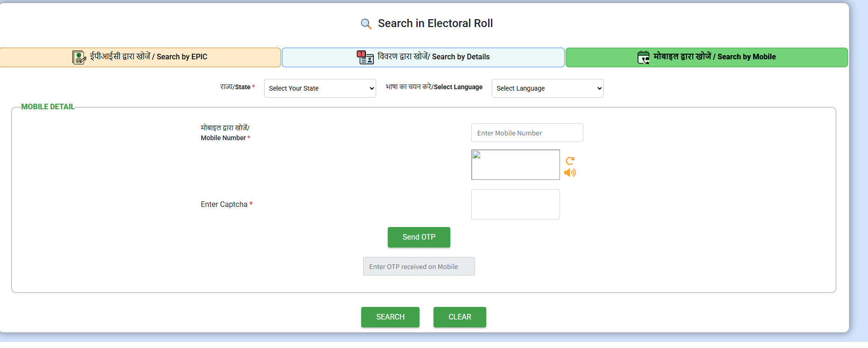Image resolution: width=868 pixels, height=348 pixels.
Task: Click the ID card icon on the Details tab
Action: 365,57
